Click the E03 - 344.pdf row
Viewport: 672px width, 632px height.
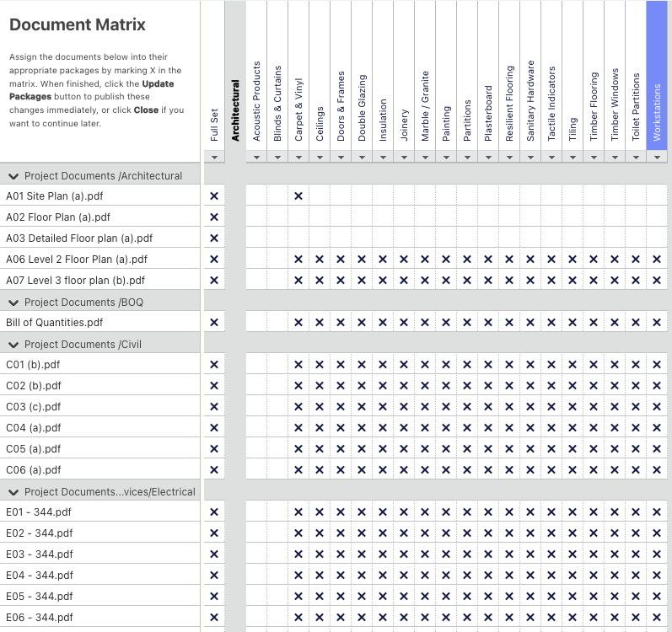pyautogui.click(x=99, y=554)
